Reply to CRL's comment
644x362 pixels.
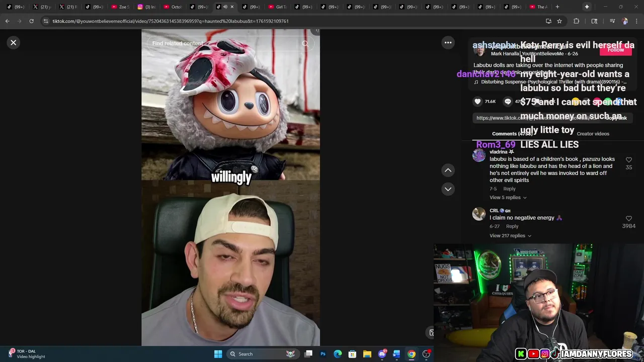click(512, 226)
